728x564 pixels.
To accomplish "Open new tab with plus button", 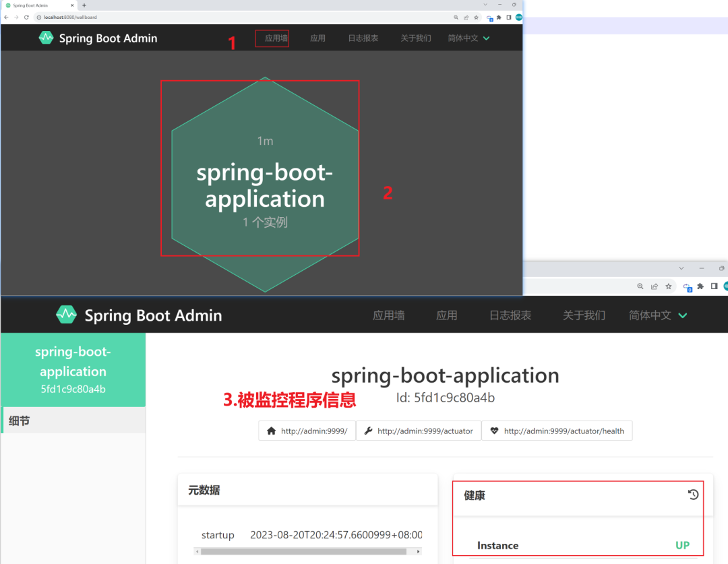I will coord(84,5).
